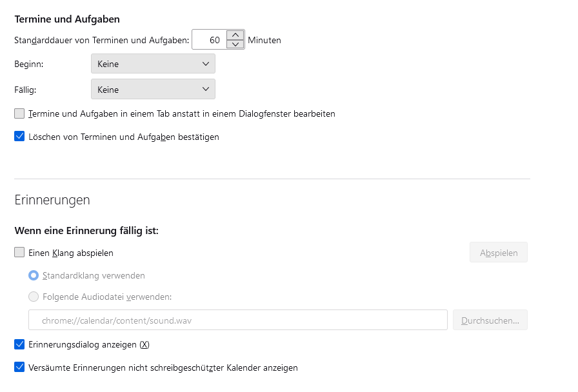Expand the Fällig dropdown

153,89
